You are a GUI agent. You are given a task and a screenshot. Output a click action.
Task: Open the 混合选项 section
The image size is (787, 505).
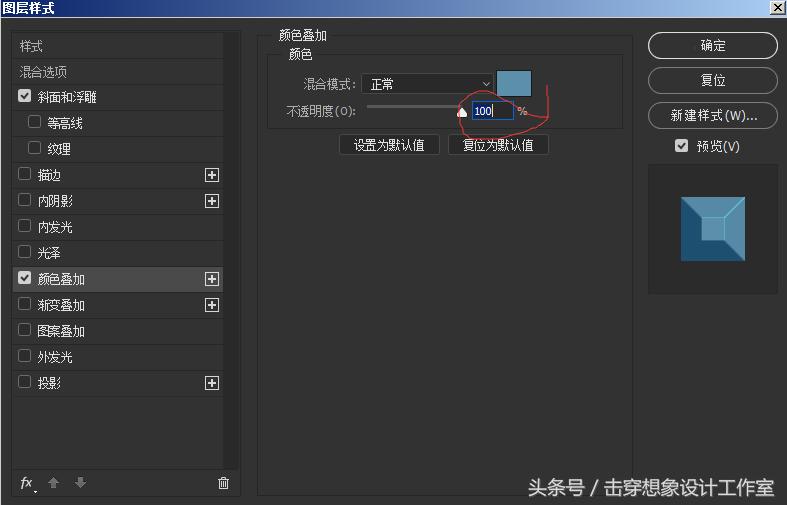point(117,72)
